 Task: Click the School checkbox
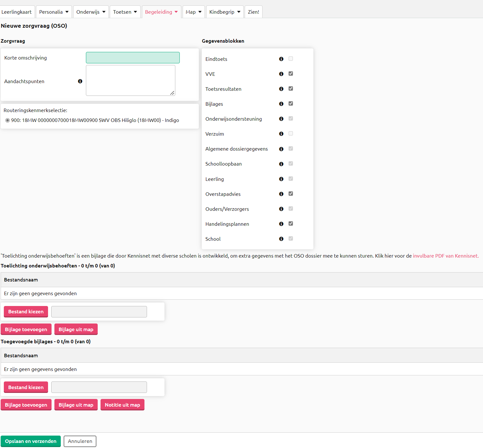[291, 238]
